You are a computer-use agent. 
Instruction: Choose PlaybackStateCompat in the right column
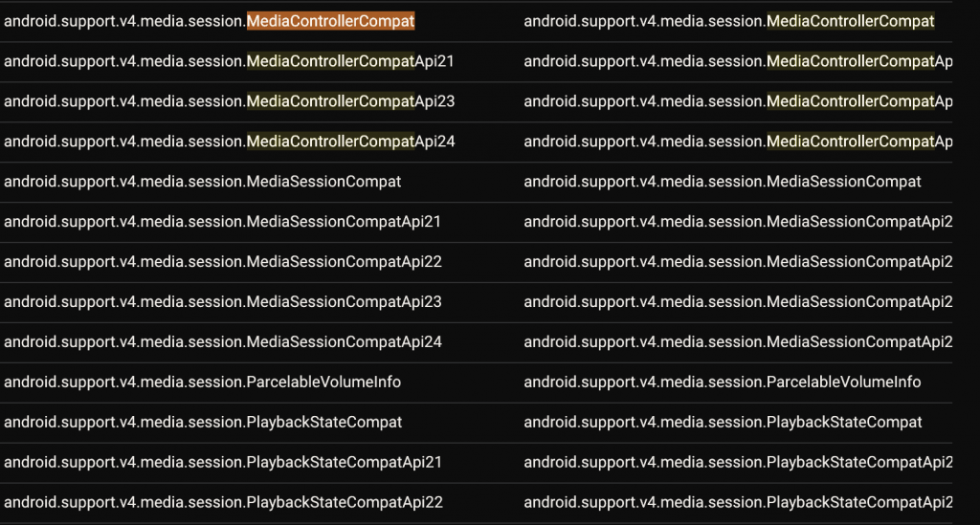(723, 422)
